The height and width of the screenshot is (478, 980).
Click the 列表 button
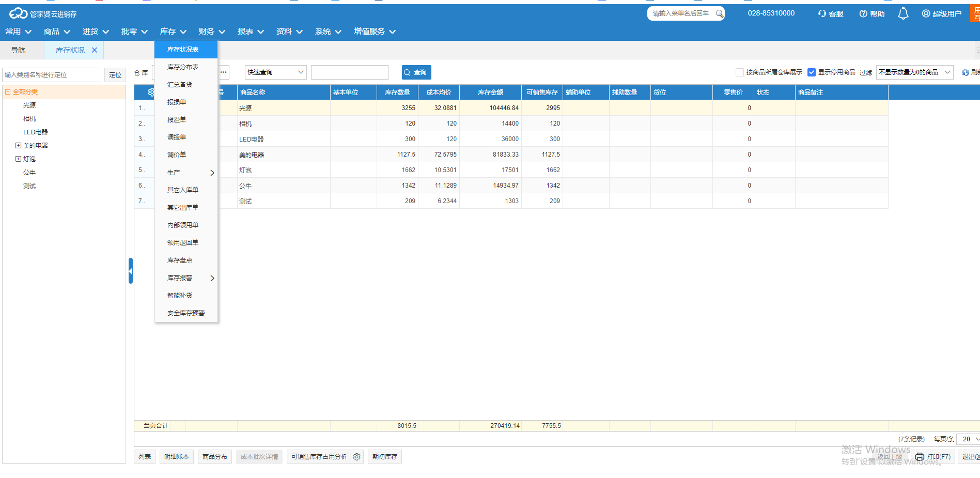(145, 457)
